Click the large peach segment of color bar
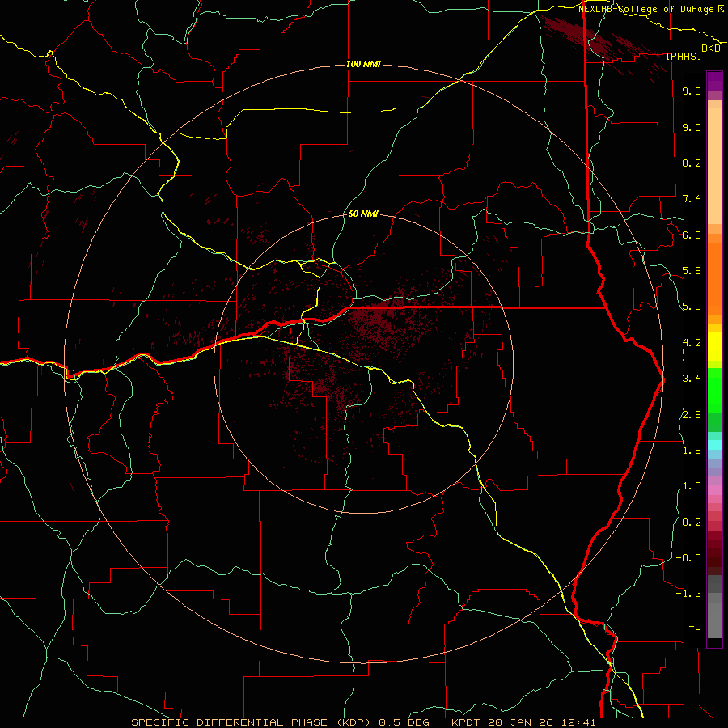 [x=714, y=166]
